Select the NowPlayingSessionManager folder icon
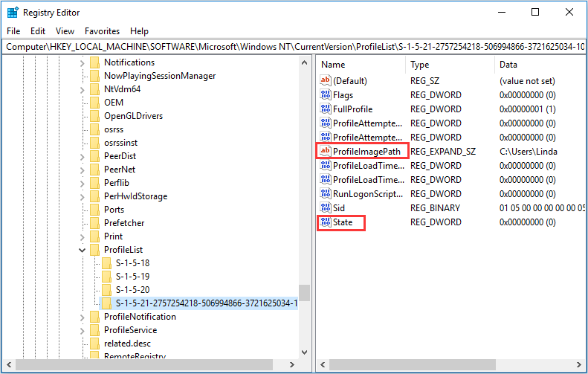This screenshot has height=374, width=588. pyautogui.click(x=95, y=76)
